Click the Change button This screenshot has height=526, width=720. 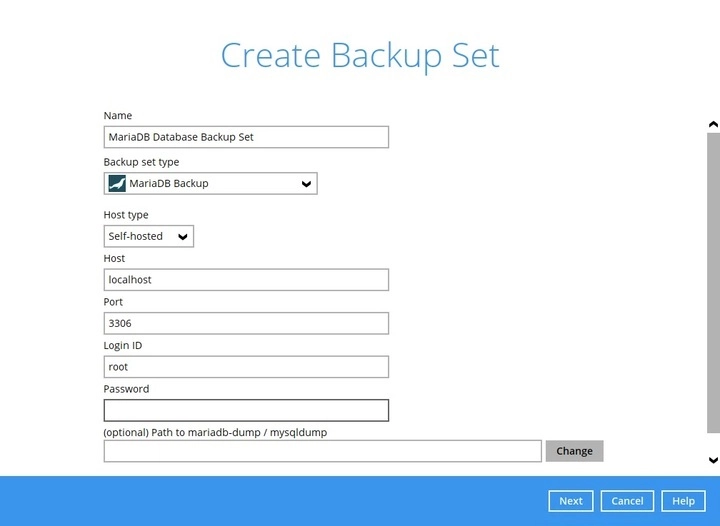[574, 451]
